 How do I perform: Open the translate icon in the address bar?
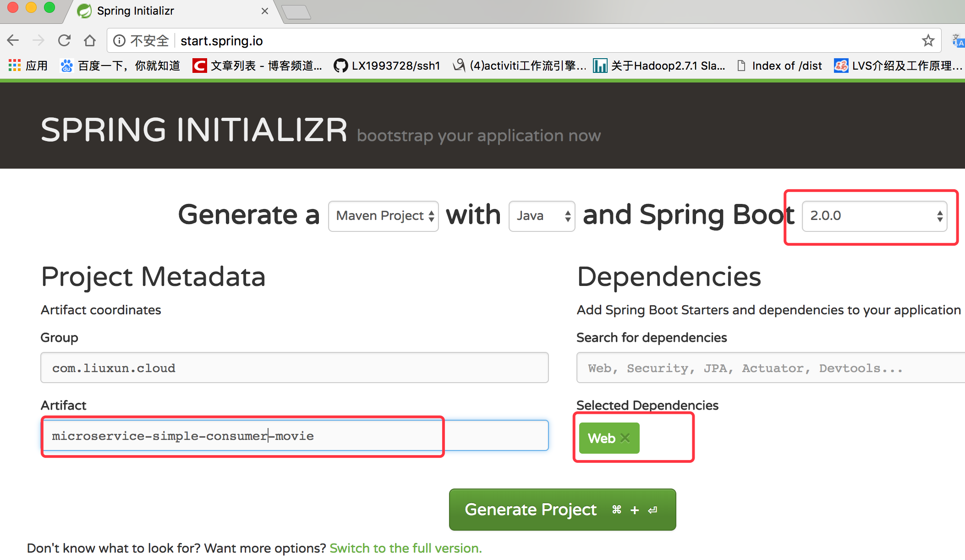click(958, 41)
